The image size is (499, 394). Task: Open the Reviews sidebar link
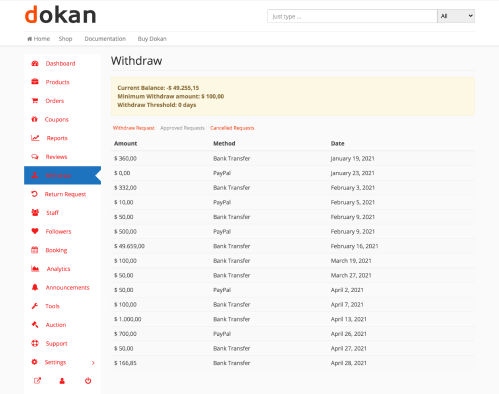click(x=56, y=157)
